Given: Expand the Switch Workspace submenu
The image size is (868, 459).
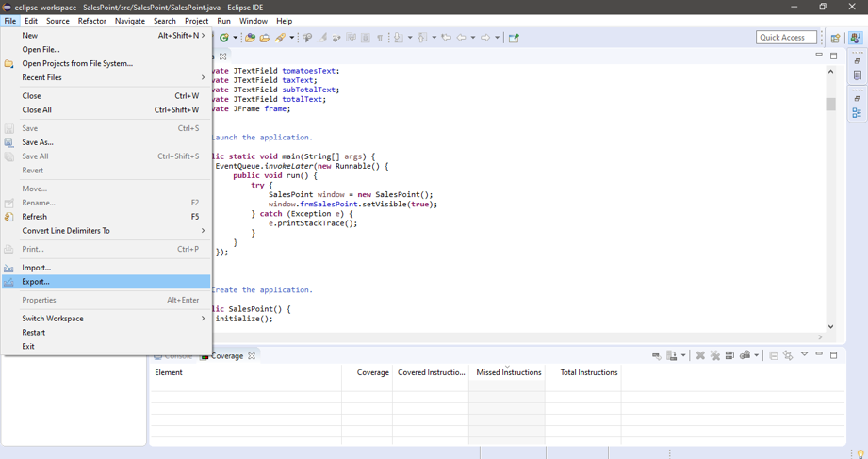Looking at the screenshot, I should pyautogui.click(x=106, y=319).
